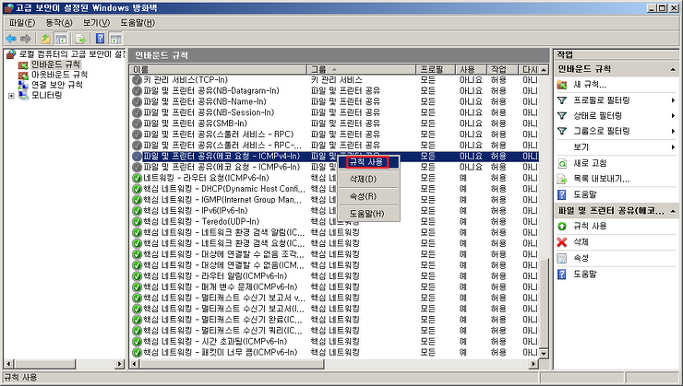Sort by the 그룹 column header
Image resolution: width=683 pixels, height=386 pixels.
coord(361,69)
